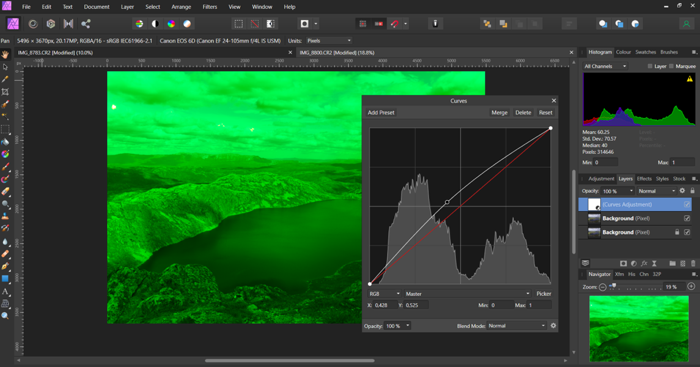This screenshot has height=367, width=700.
Task: Click the Curves X value field
Action: click(x=385, y=305)
